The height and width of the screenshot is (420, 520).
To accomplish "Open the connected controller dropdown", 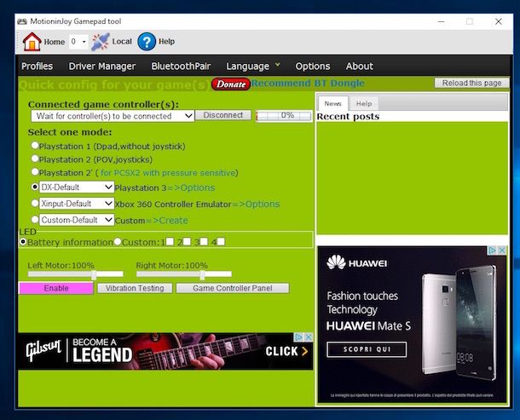I will (113, 116).
